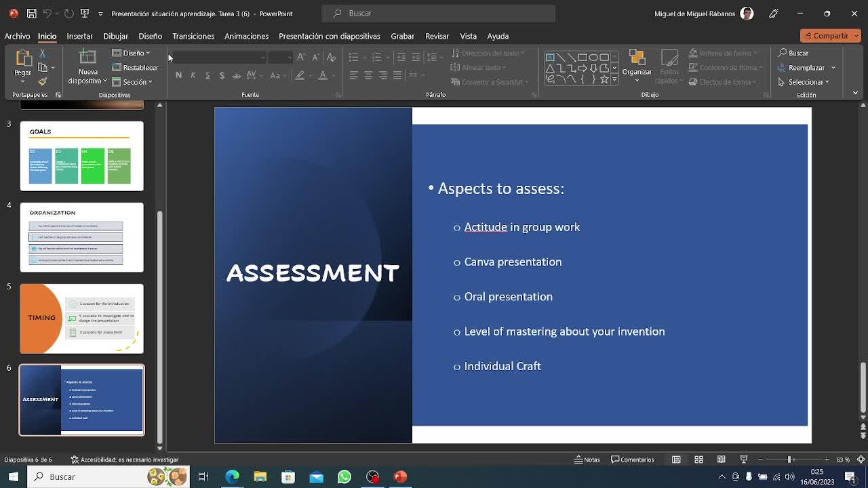The image size is (868, 488).
Task: Expand the Seleccionar dropdown
Action: pos(804,82)
